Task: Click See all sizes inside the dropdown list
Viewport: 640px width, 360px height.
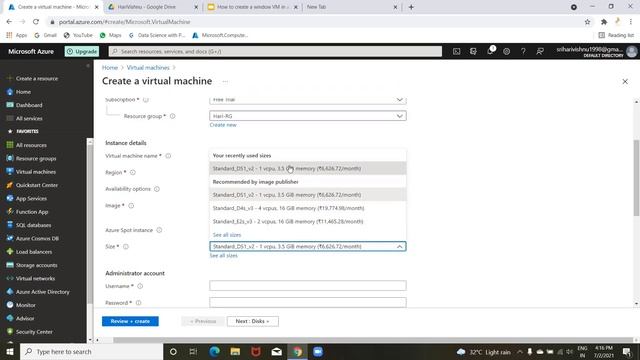Action: 227,235
